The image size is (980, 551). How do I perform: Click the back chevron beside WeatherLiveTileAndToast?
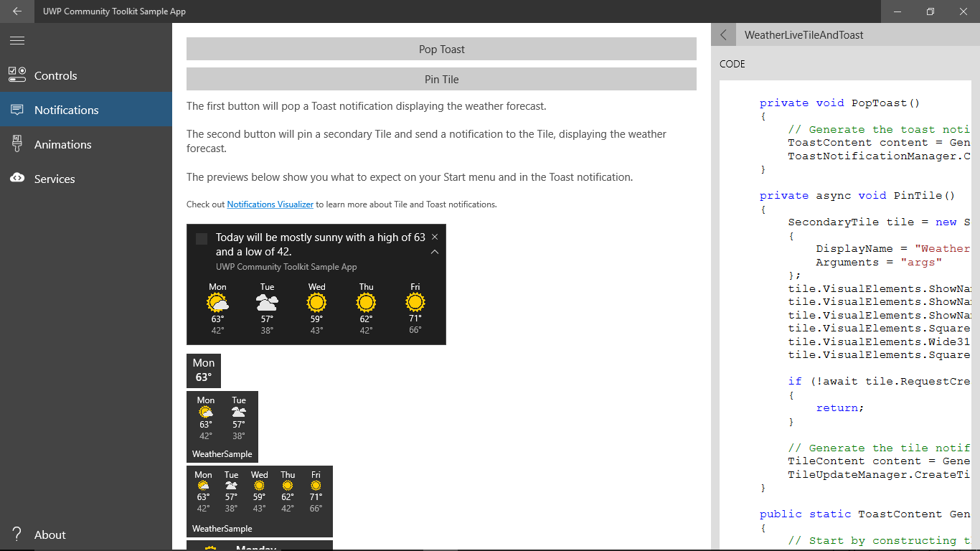coord(723,34)
